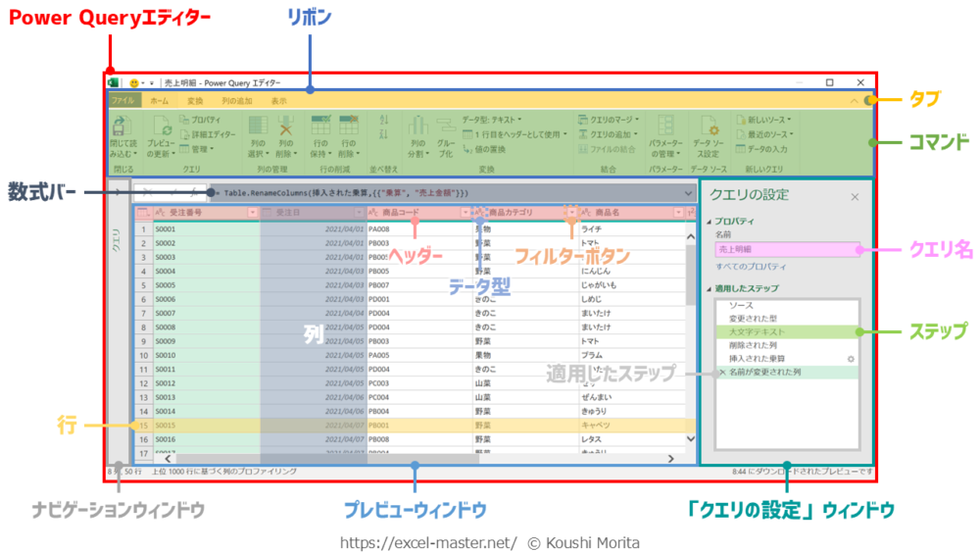This screenshot has height=552, width=980.
Task: Click the gear icon beside 挿入された乗算 step
Action: [851, 359]
